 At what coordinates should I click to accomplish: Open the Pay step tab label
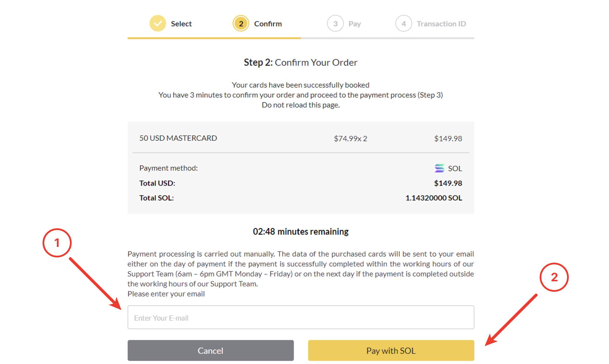pyautogui.click(x=355, y=24)
